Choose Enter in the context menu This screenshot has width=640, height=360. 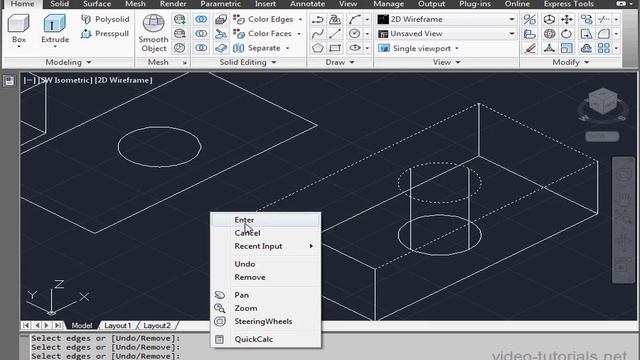pos(266,220)
